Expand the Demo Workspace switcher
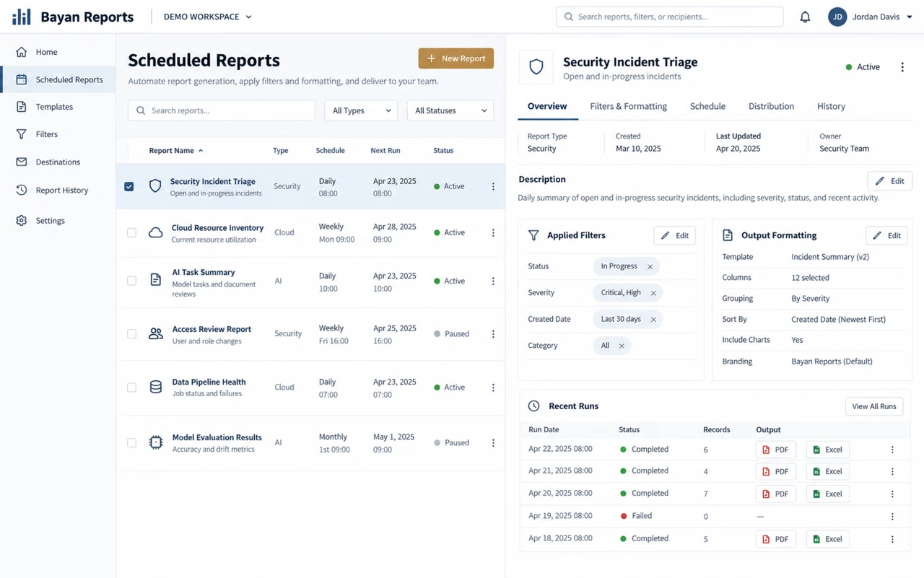 [207, 17]
